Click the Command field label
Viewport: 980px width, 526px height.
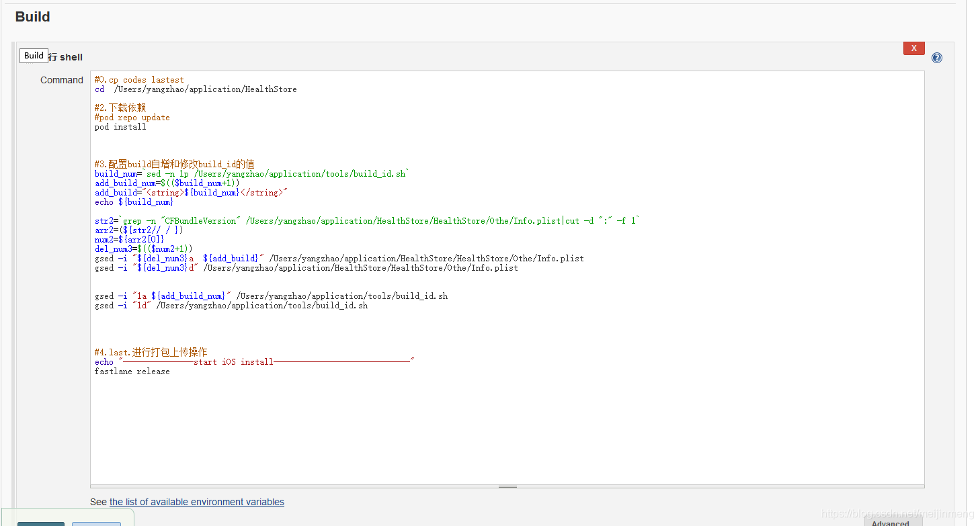[x=62, y=80]
